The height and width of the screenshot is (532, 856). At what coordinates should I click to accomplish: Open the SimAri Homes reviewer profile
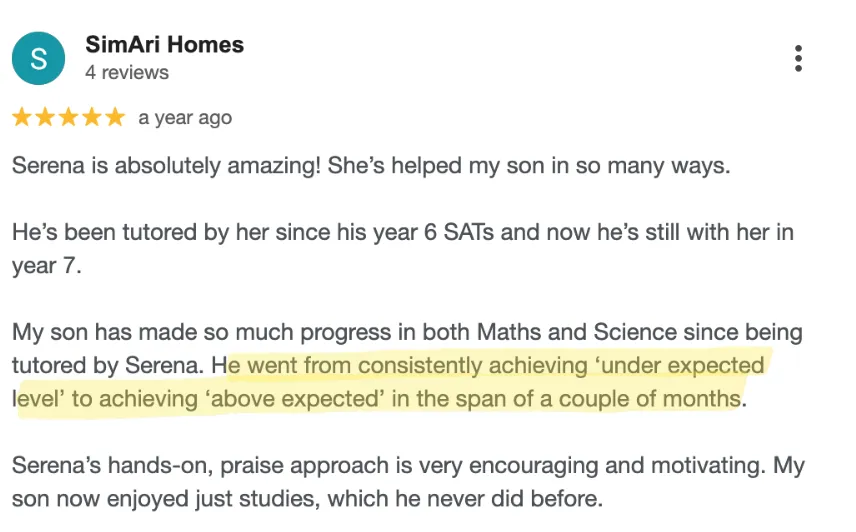point(165,45)
